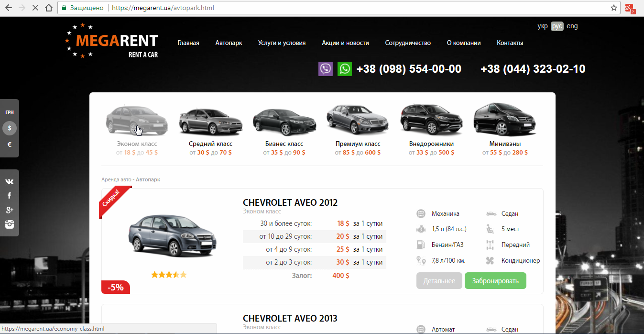
Task: Click the browser forward arrow
Action: click(x=22, y=8)
